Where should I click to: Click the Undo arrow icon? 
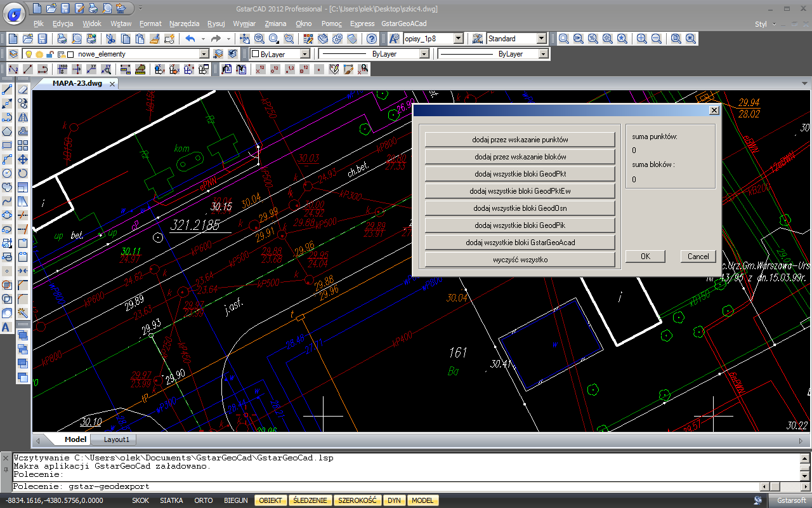pos(190,39)
